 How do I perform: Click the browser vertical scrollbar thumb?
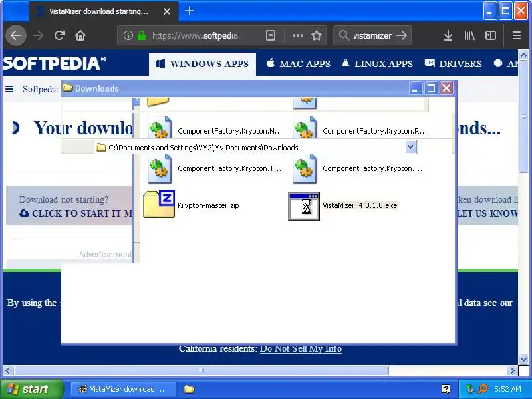[523, 116]
